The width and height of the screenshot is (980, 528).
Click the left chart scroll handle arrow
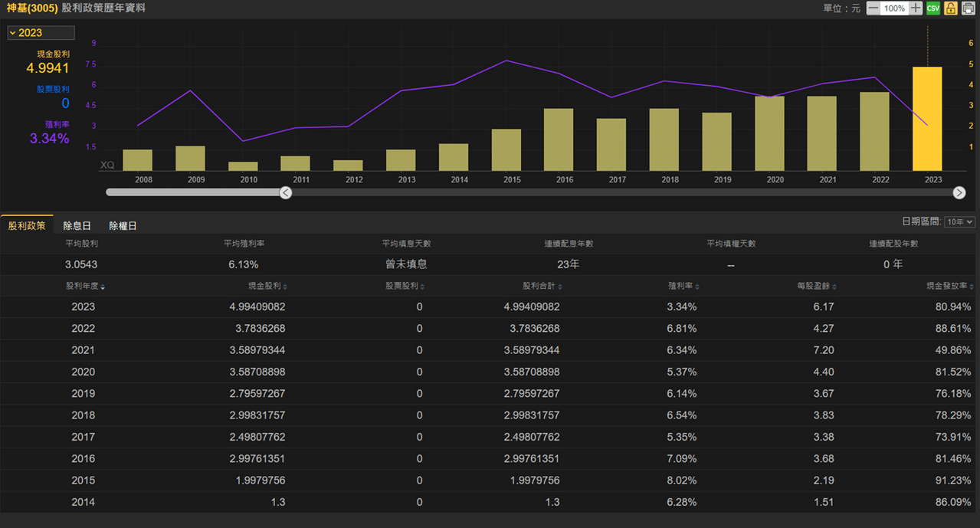tap(286, 192)
